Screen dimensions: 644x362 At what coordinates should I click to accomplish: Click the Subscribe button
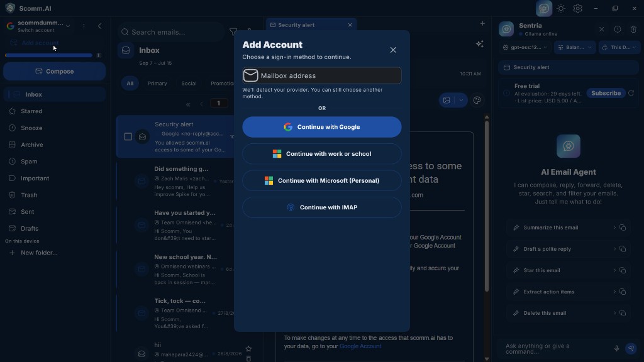[606, 93]
